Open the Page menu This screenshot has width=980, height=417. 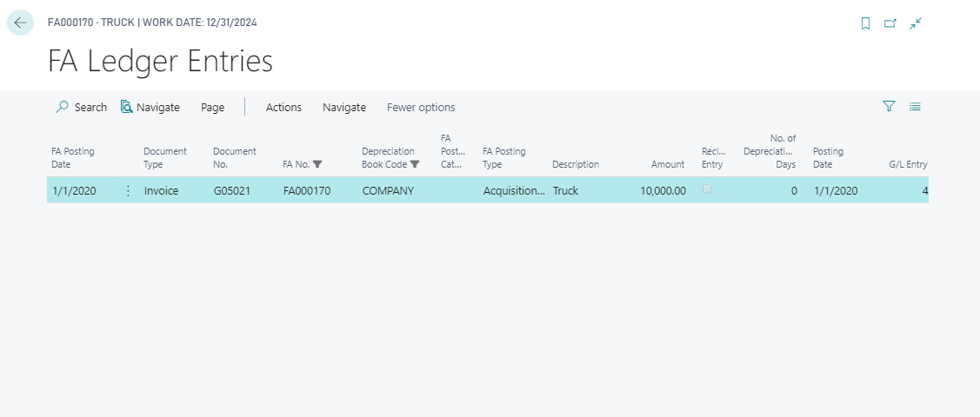tap(212, 108)
